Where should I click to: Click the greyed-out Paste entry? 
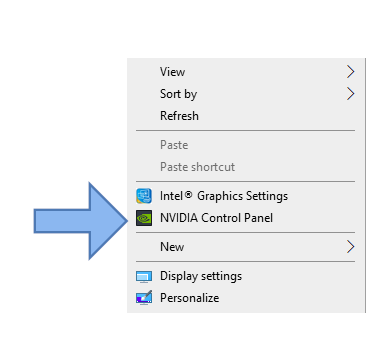pyautogui.click(x=174, y=145)
